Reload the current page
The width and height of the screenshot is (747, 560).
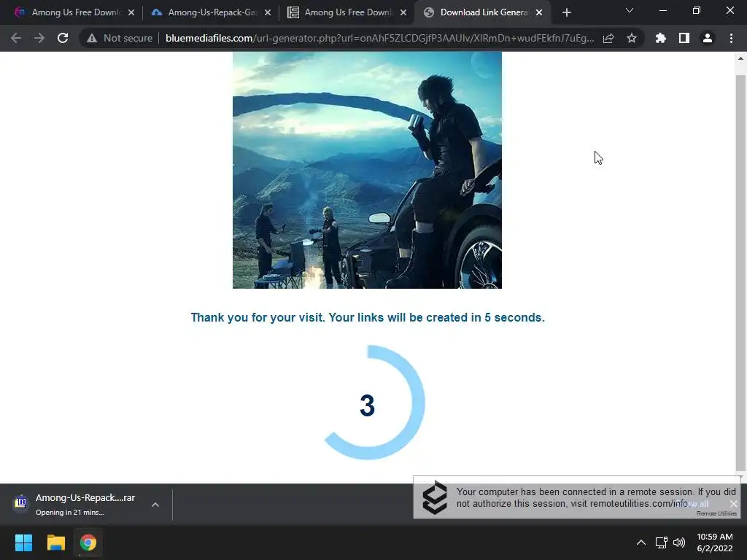(x=63, y=38)
